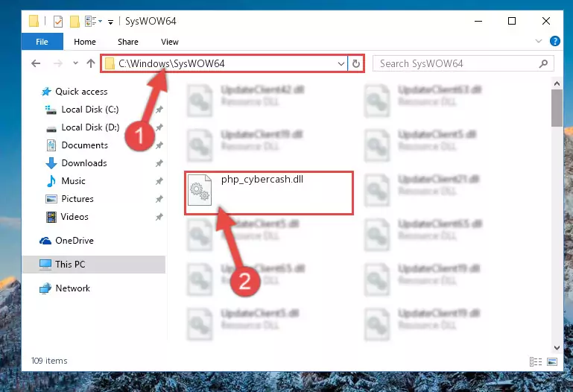
Task: Expand the address bar history dropdown
Action: [341, 64]
